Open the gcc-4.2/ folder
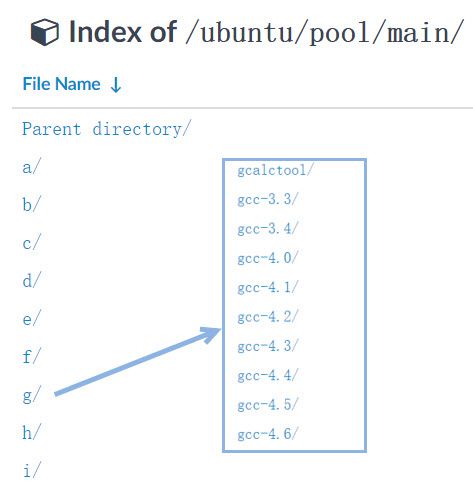 [268, 317]
